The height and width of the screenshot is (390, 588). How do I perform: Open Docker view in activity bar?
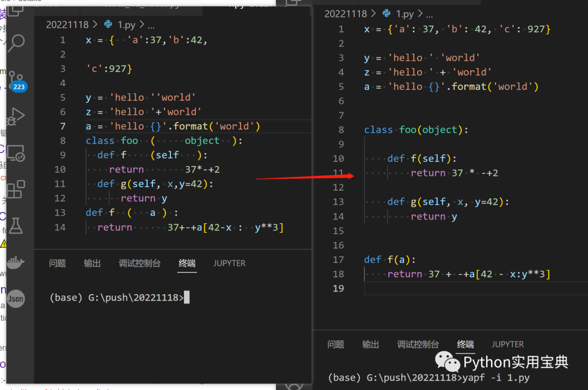[x=16, y=262]
